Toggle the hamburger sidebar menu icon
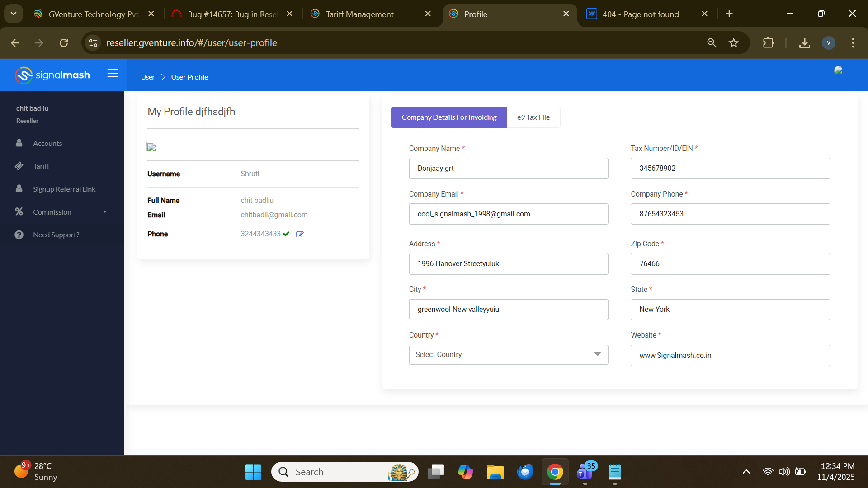 (x=113, y=74)
